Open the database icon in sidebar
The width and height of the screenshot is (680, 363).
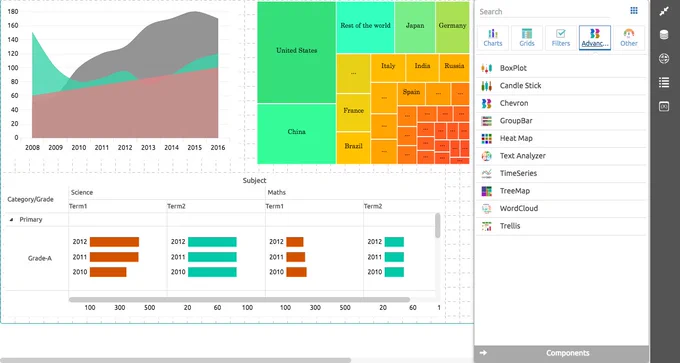pyautogui.click(x=664, y=35)
